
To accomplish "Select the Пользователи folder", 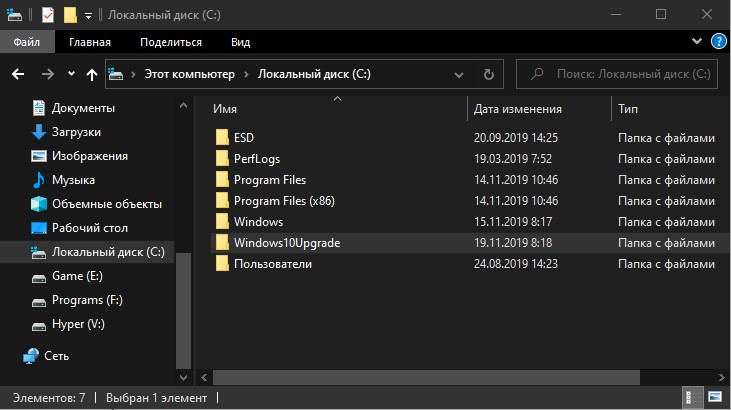I will click(x=273, y=264).
